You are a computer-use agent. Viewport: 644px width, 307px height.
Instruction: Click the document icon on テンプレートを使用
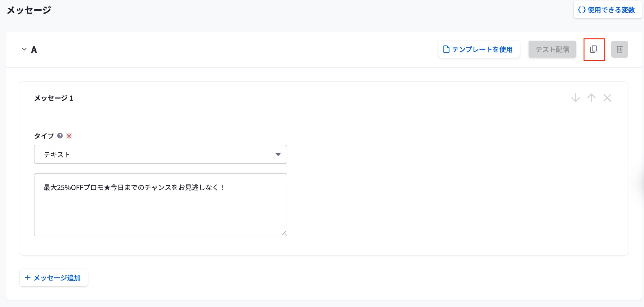(x=446, y=49)
